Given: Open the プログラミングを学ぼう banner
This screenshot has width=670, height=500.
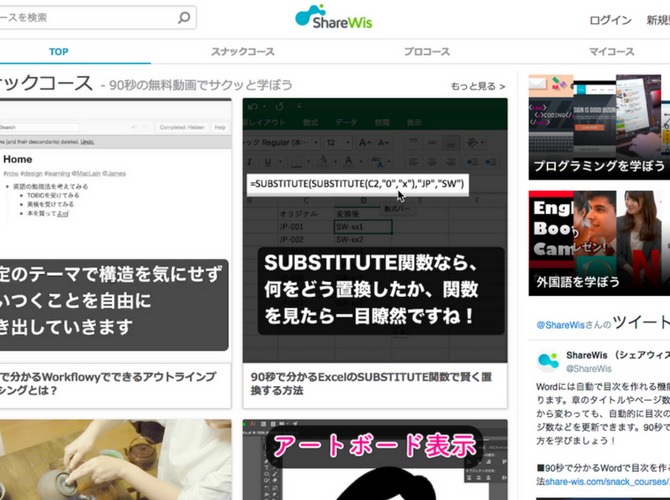Looking at the screenshot, I should pyautogui.click(x=599, y=127).
